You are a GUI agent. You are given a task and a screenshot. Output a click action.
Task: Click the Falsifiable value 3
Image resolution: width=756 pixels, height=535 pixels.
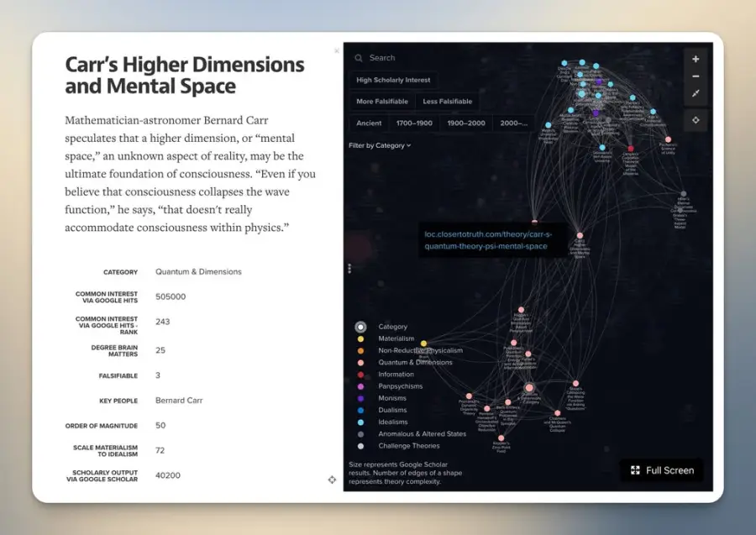(158, 375)
